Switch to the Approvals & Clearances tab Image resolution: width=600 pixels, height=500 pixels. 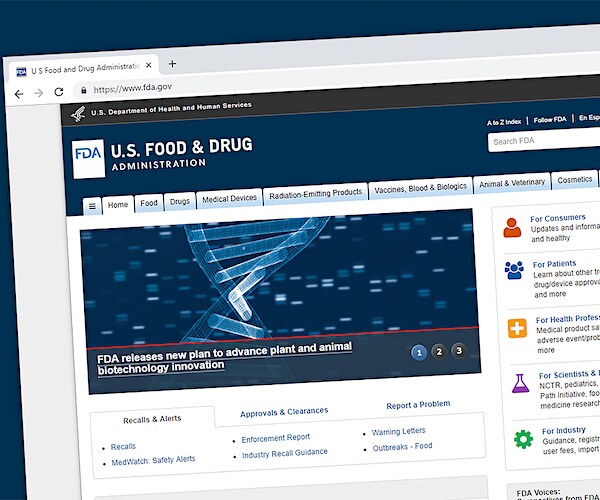point(284,411)
